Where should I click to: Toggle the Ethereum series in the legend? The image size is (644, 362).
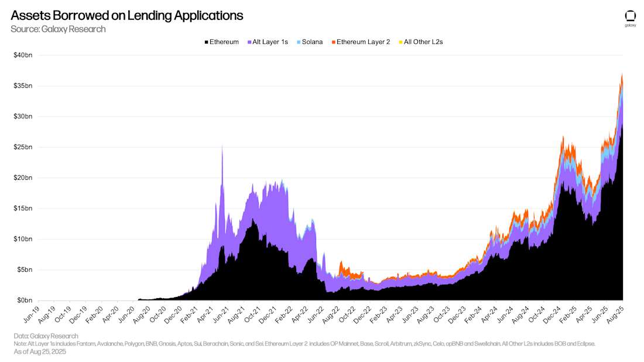[223, 42]
